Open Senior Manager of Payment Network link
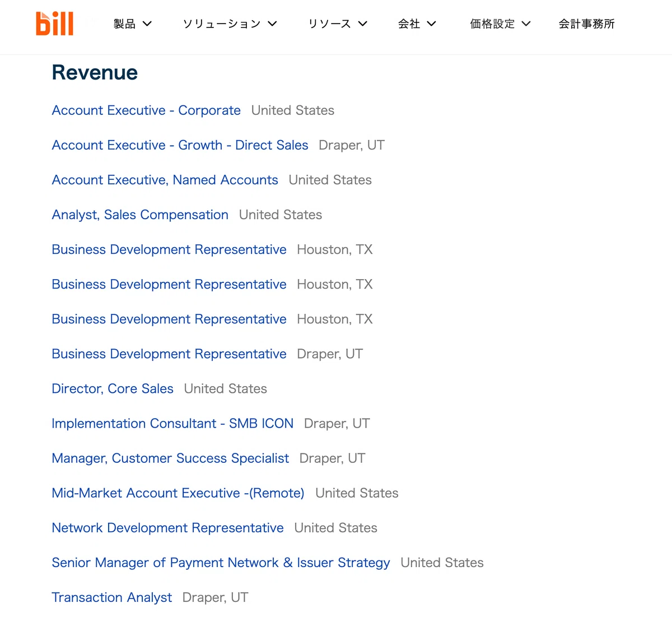 [x=221, y=562]
